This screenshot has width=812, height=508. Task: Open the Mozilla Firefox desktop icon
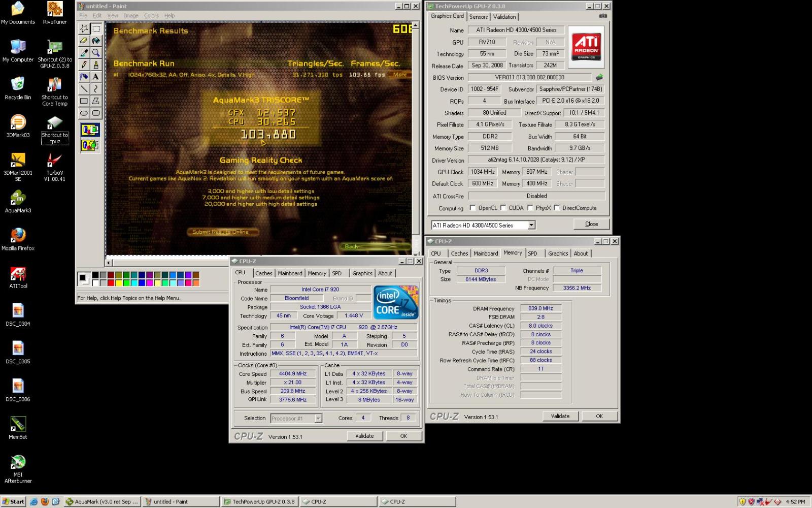pos(18,239)
